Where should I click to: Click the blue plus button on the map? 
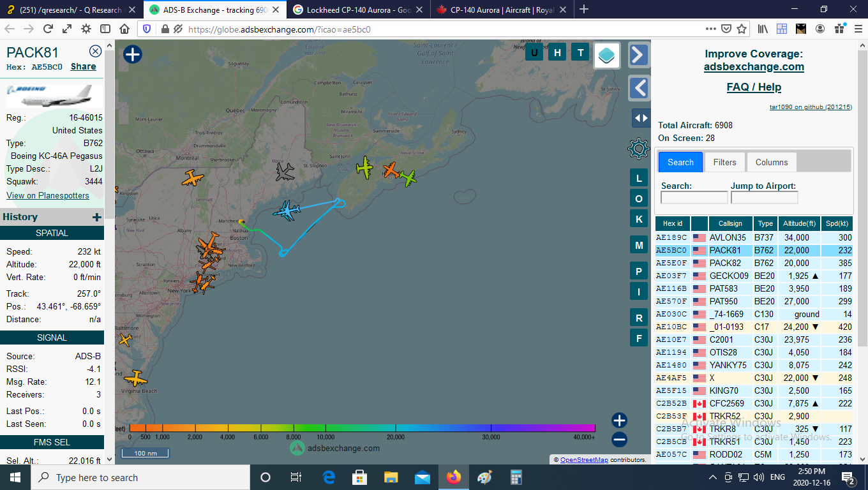(132, 54)
